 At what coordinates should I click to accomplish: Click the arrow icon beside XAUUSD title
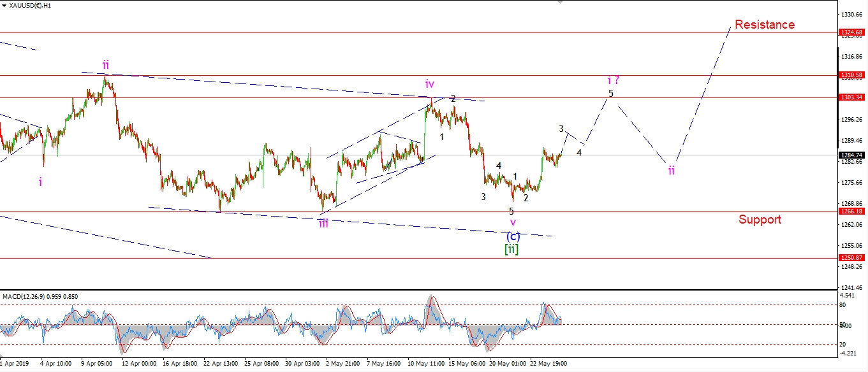pyautogui.click(x=4, y=5)
